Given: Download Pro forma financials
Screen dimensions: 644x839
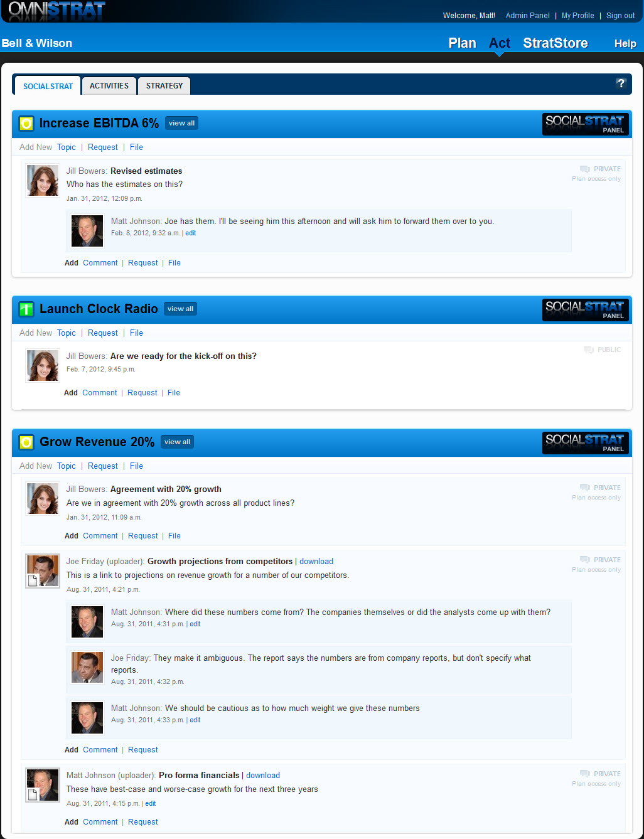Looking at the screenshot, I should click(x=263, y=776).
